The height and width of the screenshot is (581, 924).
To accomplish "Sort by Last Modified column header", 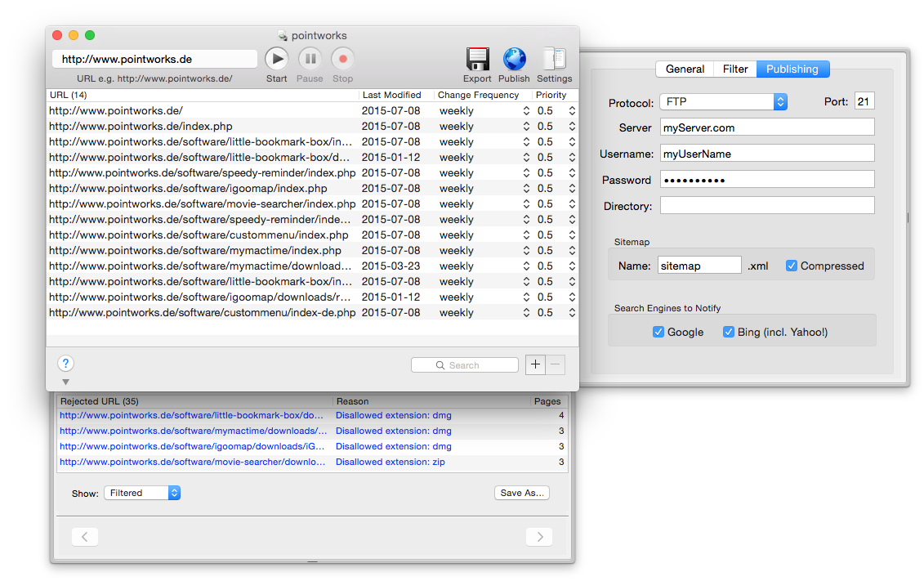I will point(396,95).
